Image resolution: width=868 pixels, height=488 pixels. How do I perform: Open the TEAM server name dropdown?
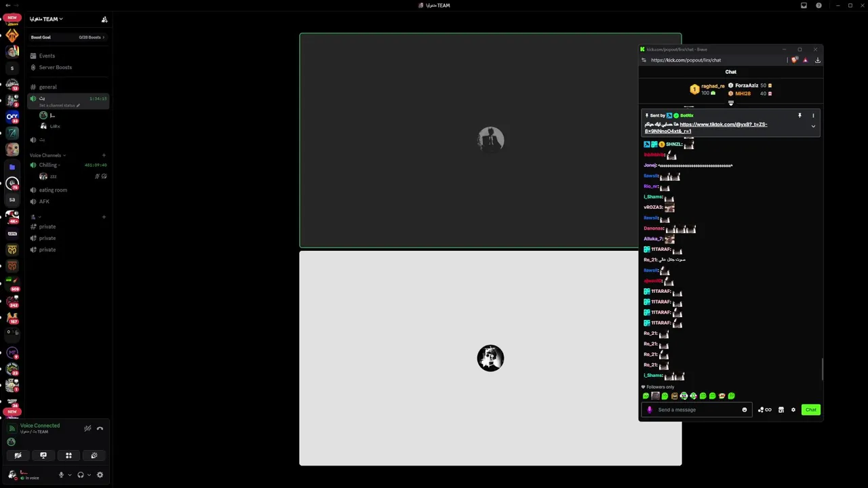point(46,19)
